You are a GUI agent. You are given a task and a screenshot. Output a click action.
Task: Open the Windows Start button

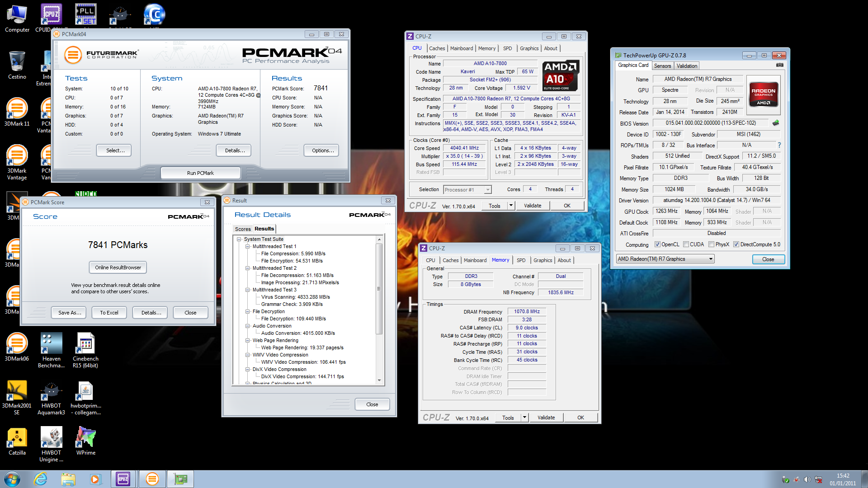12,479
